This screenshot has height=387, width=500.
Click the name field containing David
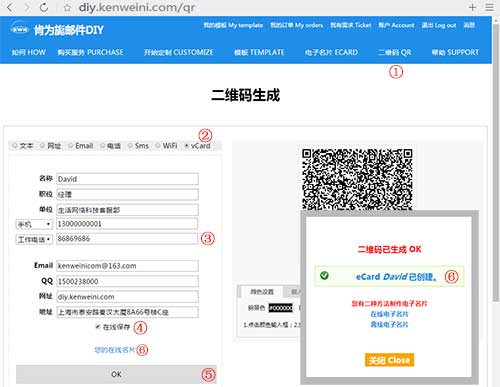[x=127, y=179]
